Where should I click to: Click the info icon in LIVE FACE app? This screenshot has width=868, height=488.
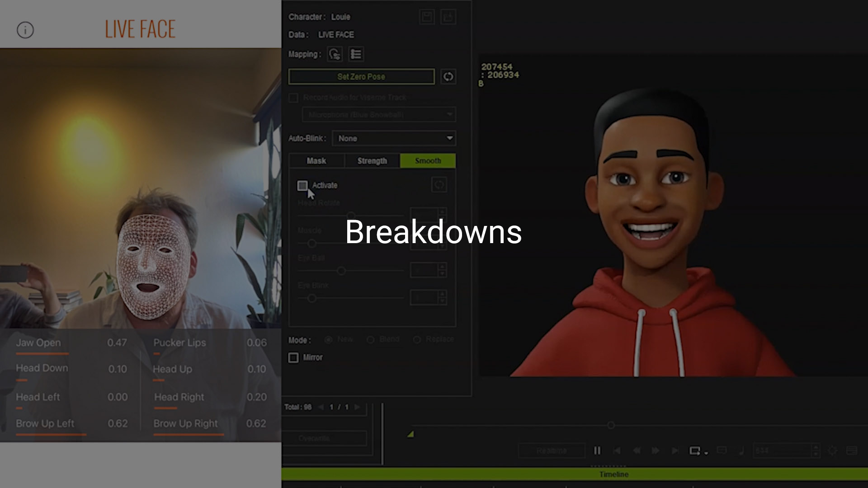coord(25,30)
